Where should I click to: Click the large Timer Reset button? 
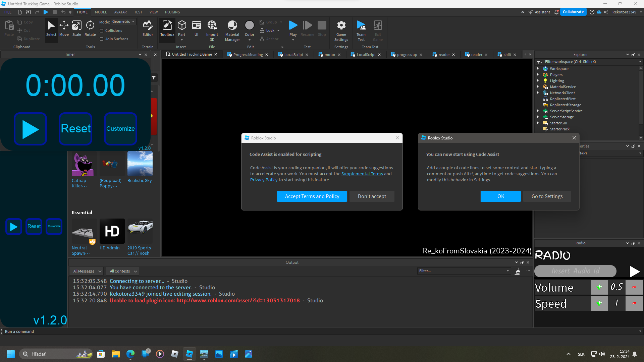pos(75,129)
